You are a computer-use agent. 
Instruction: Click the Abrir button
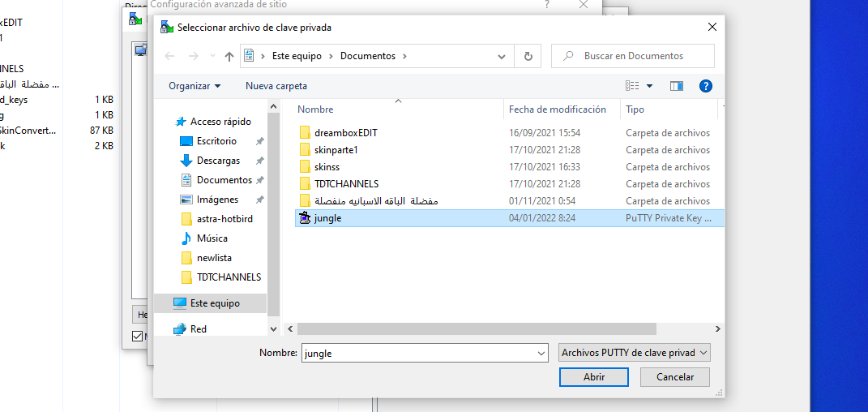click(x=593, y=377)
